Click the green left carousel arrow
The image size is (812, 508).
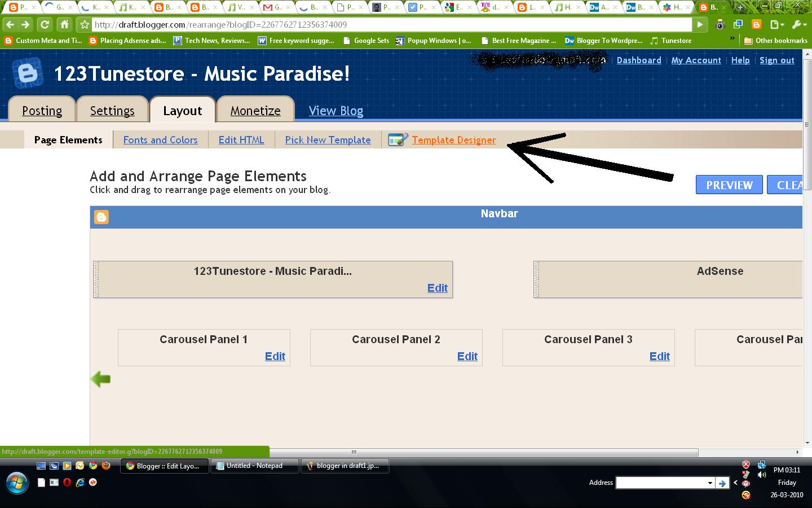(x=101, y=379)
